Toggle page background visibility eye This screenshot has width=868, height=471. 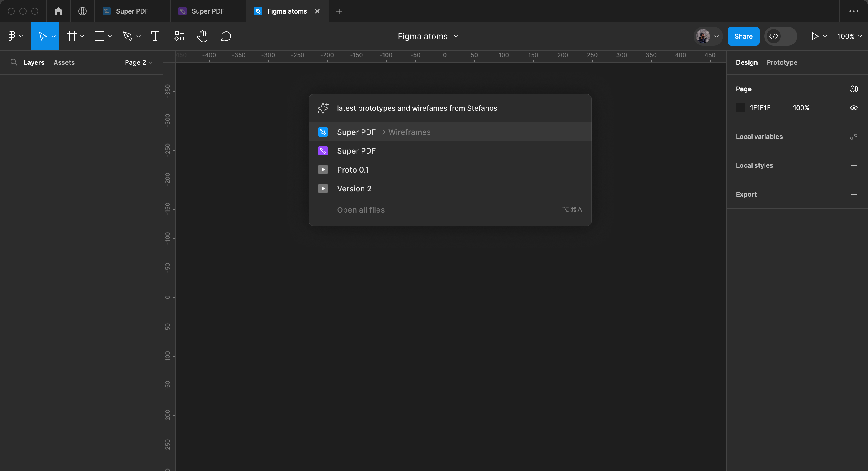tap(854, 108)
